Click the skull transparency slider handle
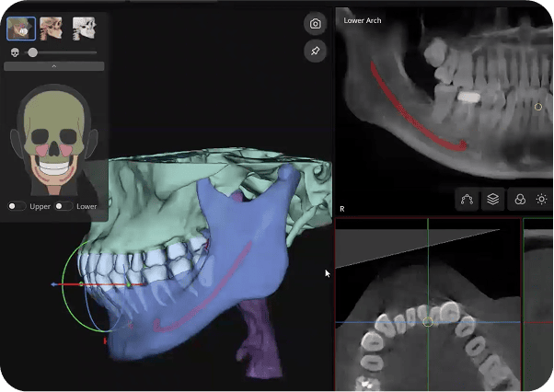554x392 pixels. (x=33, y=53)
